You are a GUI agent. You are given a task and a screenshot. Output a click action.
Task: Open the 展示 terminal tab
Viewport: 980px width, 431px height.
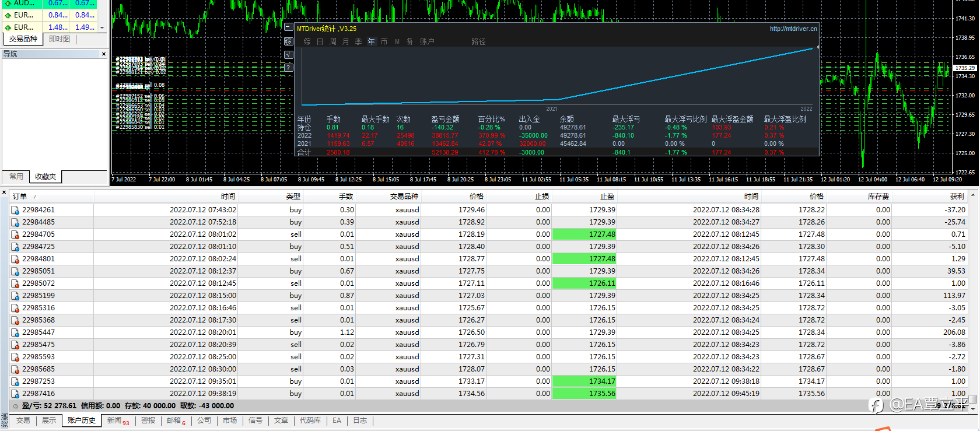coord(49,421)
